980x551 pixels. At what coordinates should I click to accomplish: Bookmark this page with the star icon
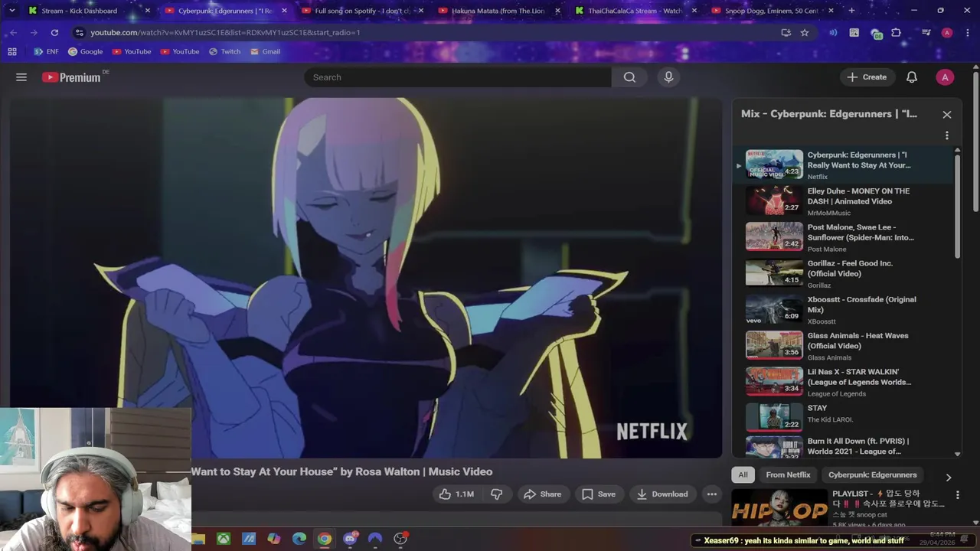805,33
